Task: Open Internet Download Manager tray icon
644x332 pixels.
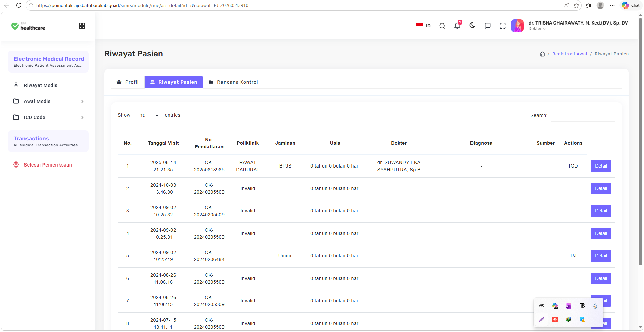Action: point(568,319)
